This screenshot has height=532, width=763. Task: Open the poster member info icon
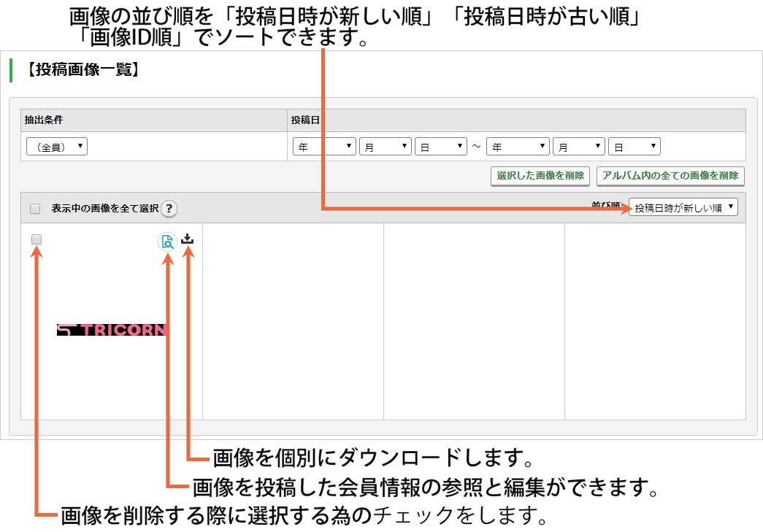167,242
